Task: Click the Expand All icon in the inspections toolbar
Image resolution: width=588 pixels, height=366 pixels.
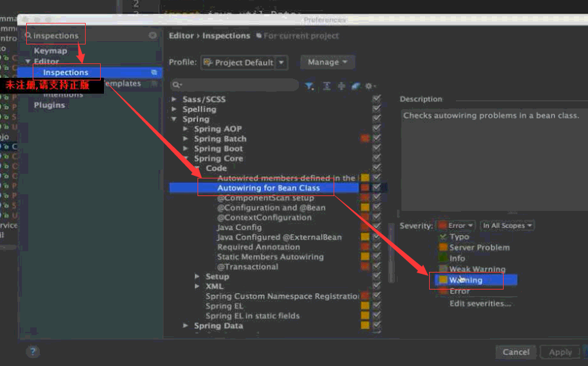Action: click(x=326, y=86)
